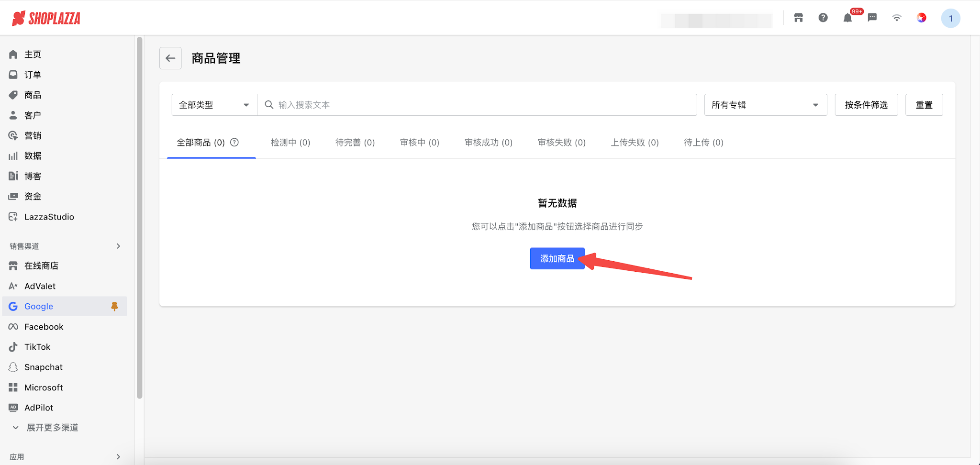Focus the 输入搜索文本 search field

[x=477, y=105]
